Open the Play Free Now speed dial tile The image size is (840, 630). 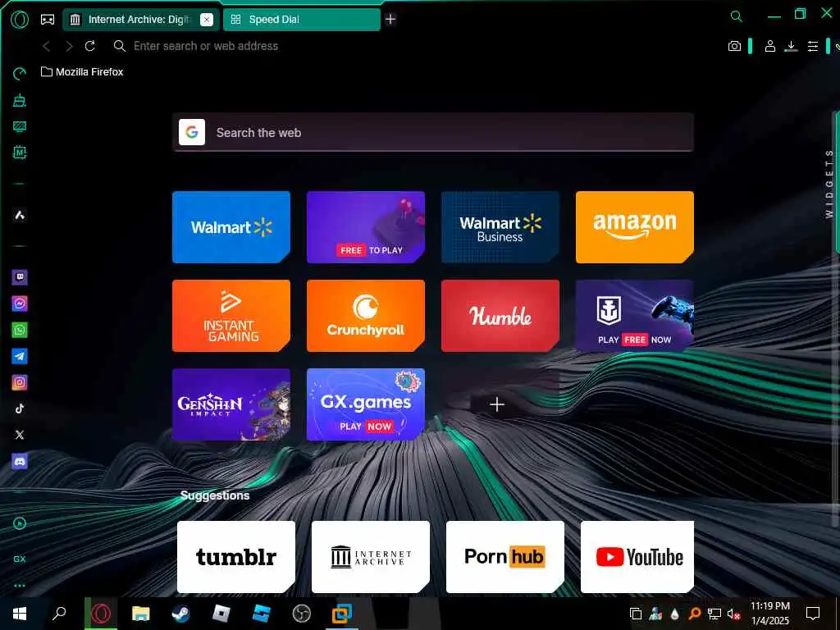635,316
